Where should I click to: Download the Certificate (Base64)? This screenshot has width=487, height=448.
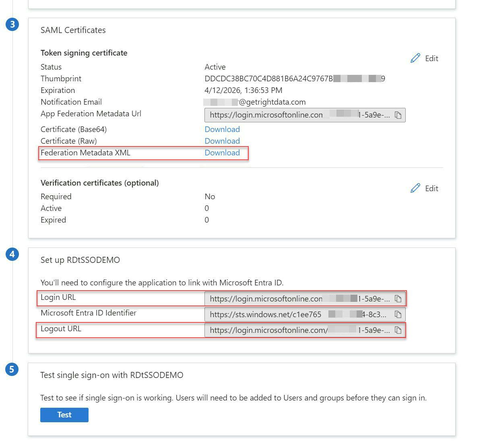[222, 129]
